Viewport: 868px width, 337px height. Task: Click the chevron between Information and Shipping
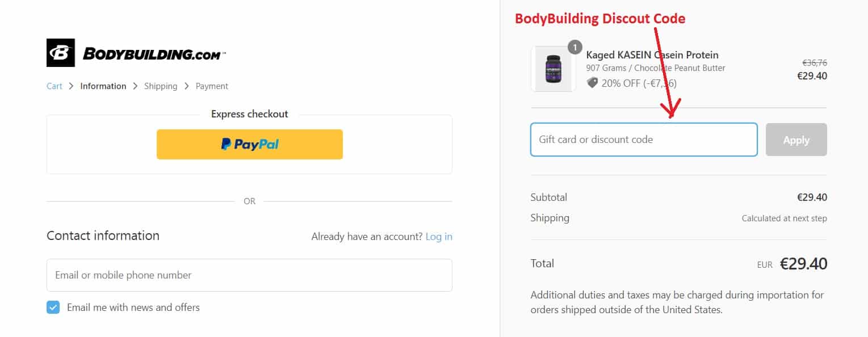[x=136, y=86]
